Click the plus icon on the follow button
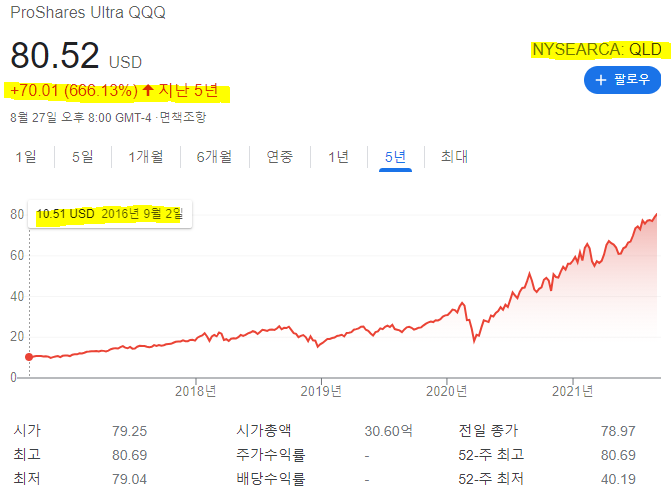671x496 pixels. coord(601,80)
